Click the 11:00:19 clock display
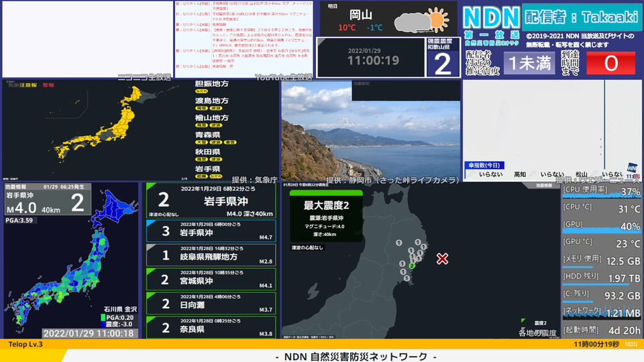The height and width of the screenshot is (362, 644). [374, 60]
